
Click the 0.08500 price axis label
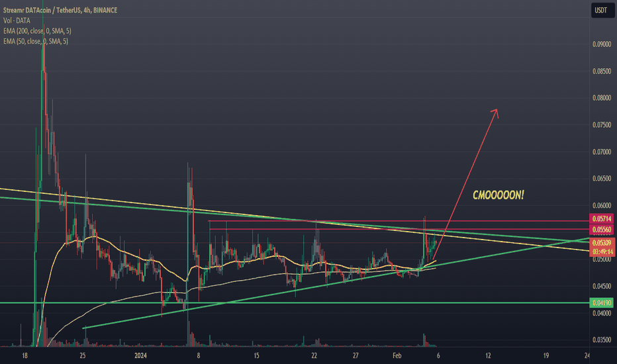point(602,71)
